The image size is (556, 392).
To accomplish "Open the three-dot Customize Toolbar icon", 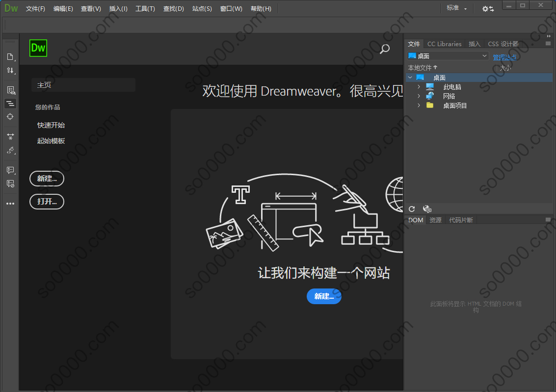I will (10, 204).
